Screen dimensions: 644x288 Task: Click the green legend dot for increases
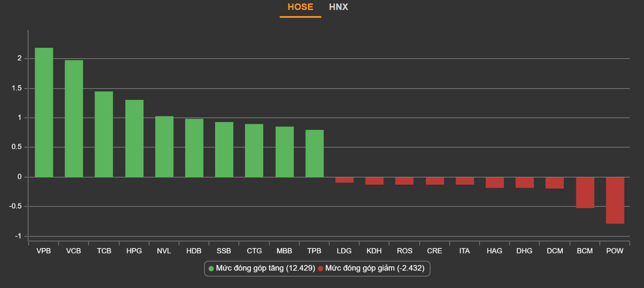[x=211, y=268]
